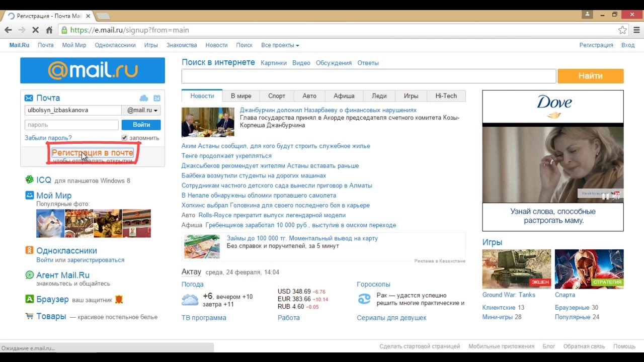The width and height of the screenshot is (644, 362).
Task: Open the Регистрация в почте link
Action: pyautogui.click(x=93, y=152)
